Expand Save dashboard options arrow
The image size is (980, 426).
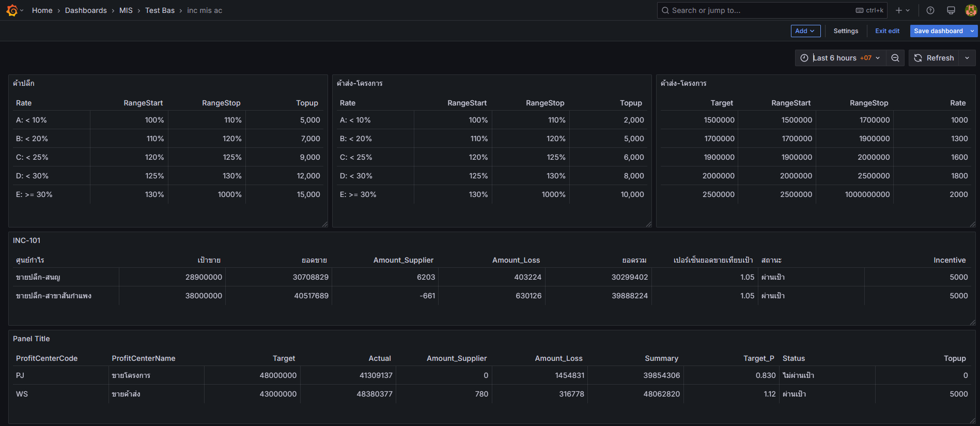pyautogui.click(x=972, y=31)
